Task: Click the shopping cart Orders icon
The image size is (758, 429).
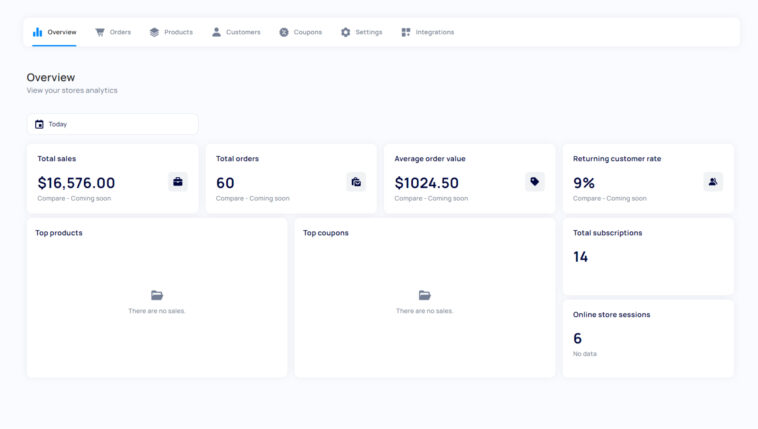Action: [100, 32]
